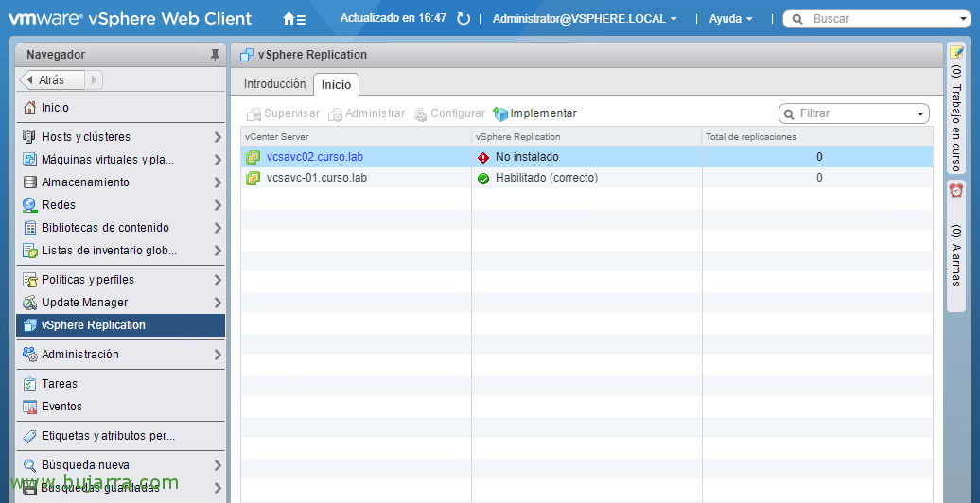Expand Hosts y clústeres chevron

click(x=218, y=137)
